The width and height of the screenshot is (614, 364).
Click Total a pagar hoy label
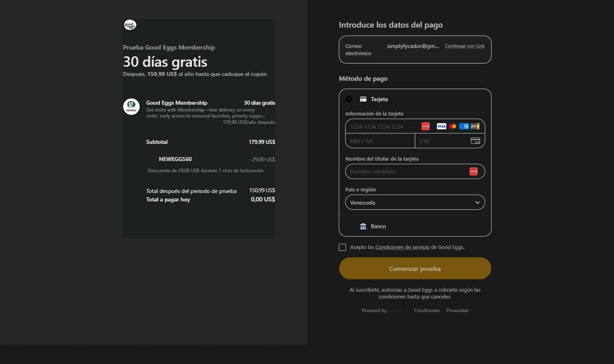[x=168, y=199]
